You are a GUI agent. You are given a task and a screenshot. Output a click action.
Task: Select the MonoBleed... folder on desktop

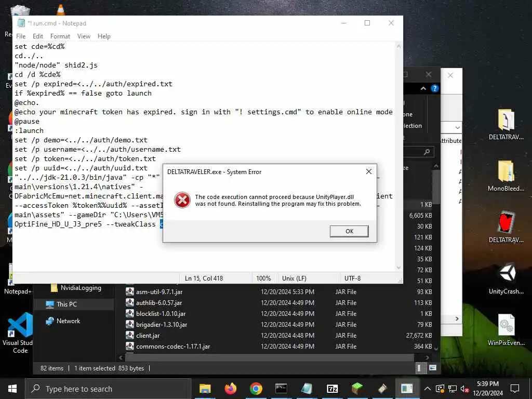tap(506, 176)
